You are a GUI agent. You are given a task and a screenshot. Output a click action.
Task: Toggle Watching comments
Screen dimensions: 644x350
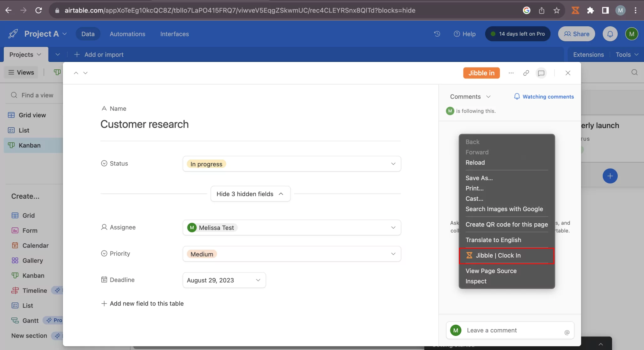pos(544,97)
